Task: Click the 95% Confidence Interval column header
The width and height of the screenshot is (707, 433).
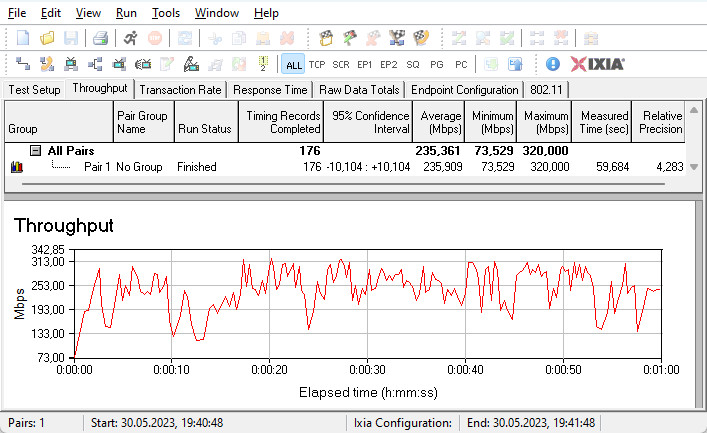Action: pyautogui.click(x=368, y=122)
